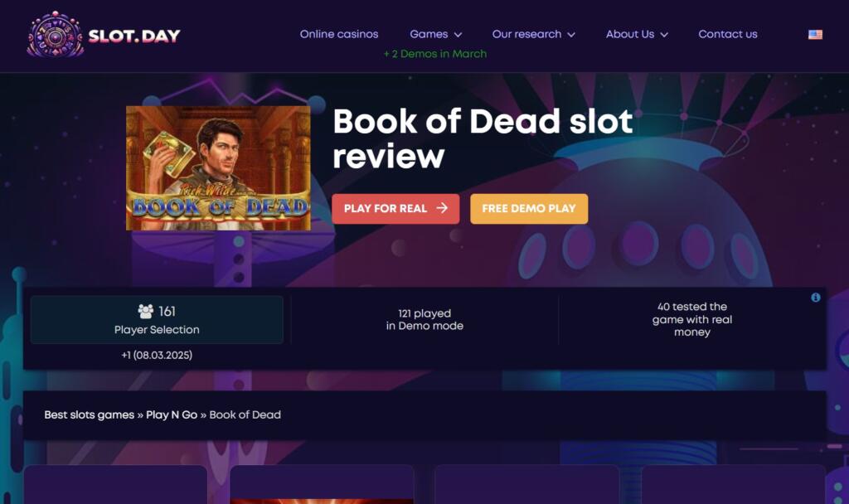Click the Play For Real button

click(395, 208)
